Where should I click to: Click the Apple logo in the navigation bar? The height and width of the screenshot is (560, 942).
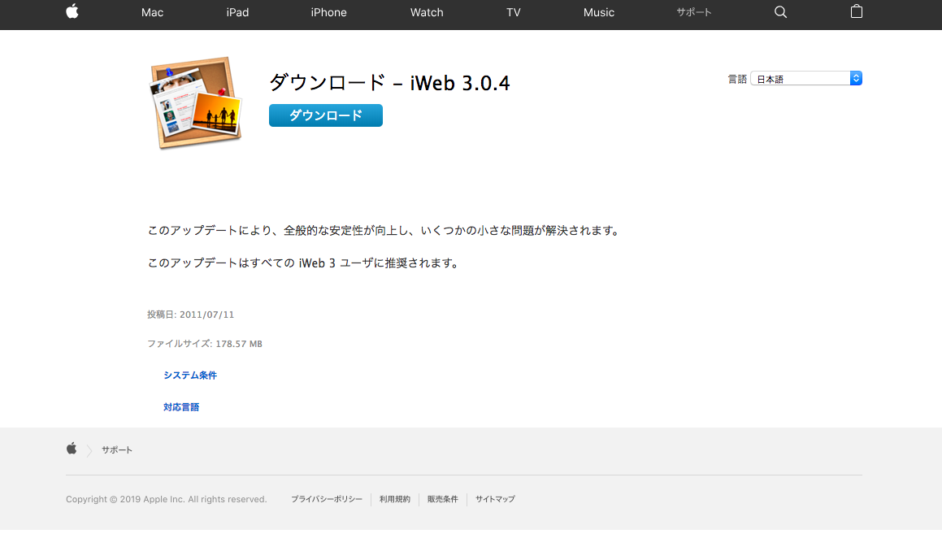point(72,12)
